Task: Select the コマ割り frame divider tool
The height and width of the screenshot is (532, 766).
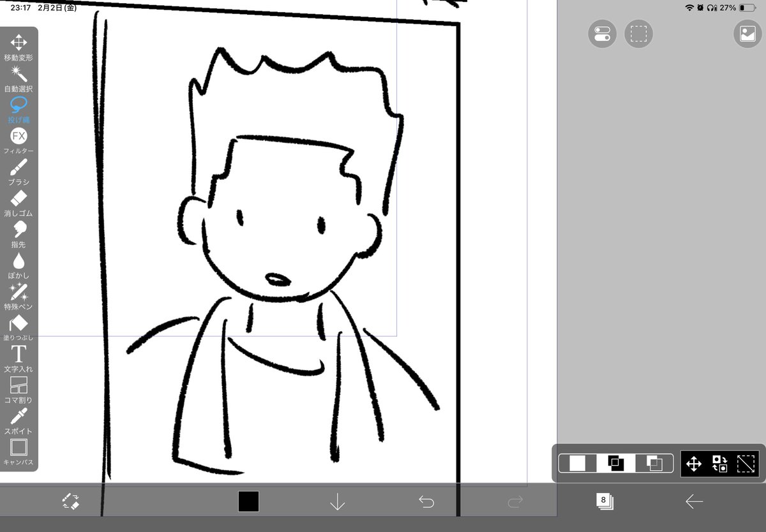Action: pos(19,390)
